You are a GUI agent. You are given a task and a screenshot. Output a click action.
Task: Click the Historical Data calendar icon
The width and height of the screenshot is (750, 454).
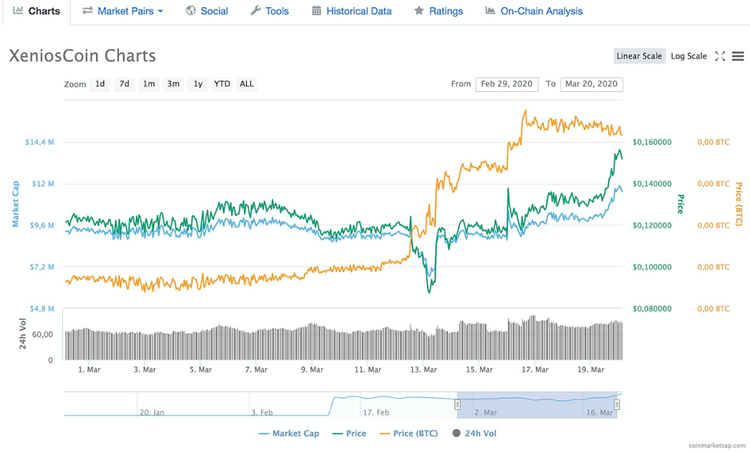tap(317, 11)
